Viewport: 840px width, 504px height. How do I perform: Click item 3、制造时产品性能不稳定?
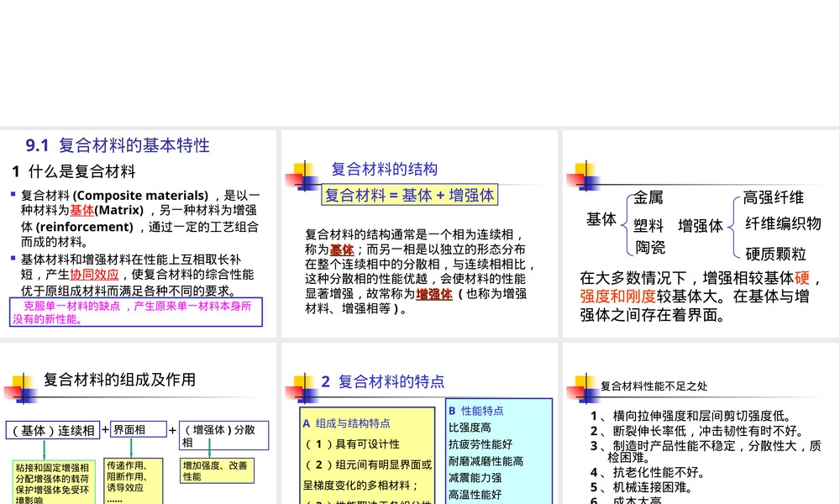(x=706, y=451)
